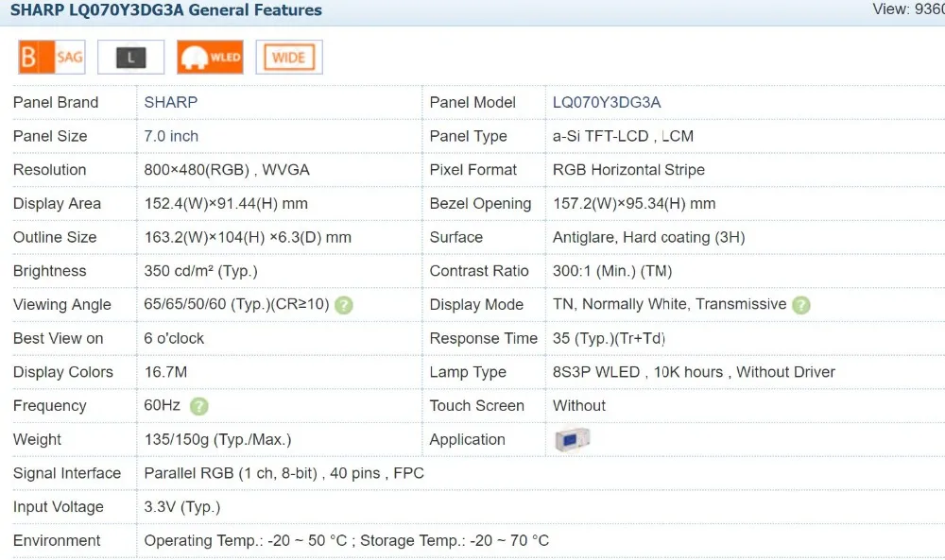945x560 pixels.
Task: Select the 16.7M display colors value
Action: coord(165,372)
